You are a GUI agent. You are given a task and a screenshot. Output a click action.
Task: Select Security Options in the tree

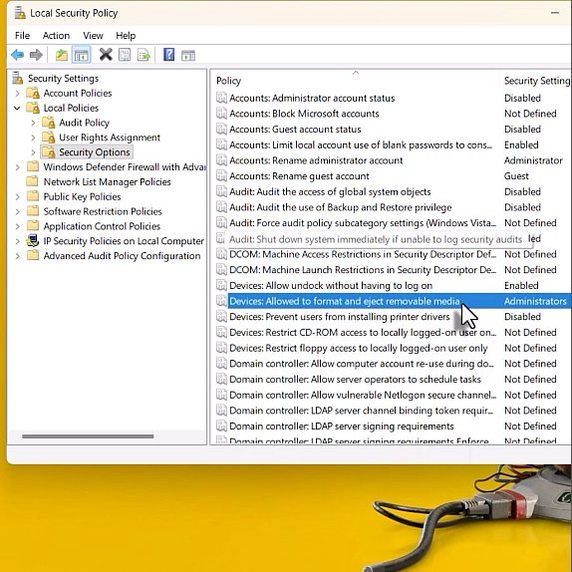pos(94,152)
